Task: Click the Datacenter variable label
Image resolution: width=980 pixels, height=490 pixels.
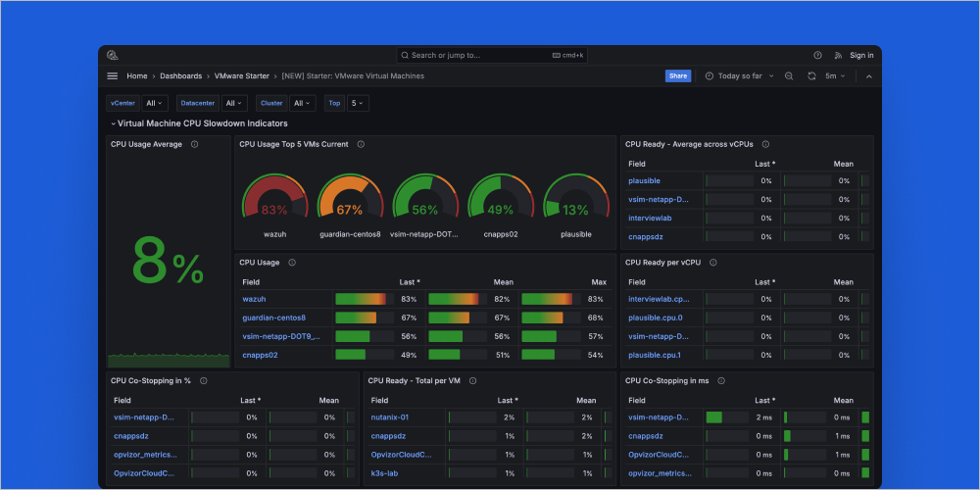Action: (198, 103)
